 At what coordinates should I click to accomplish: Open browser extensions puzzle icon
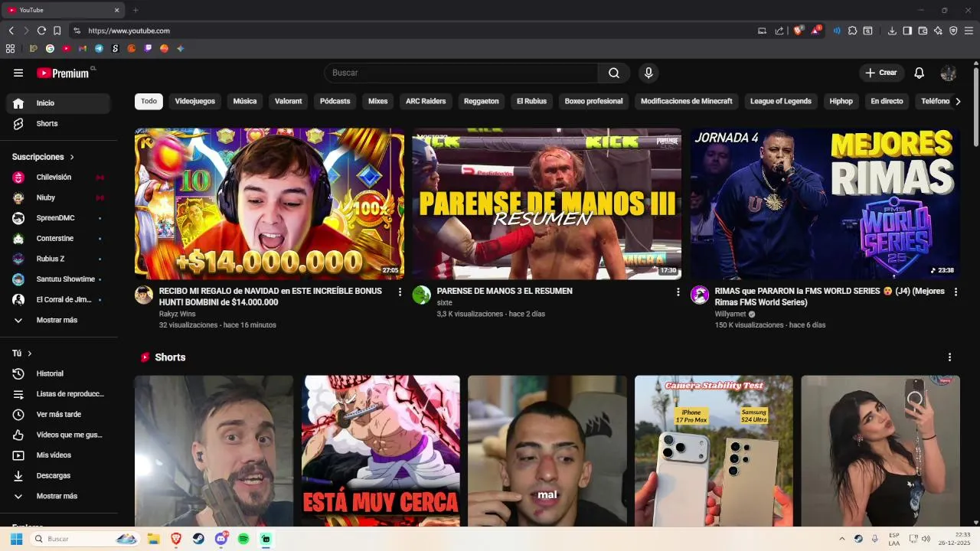(x=852, y=31)
